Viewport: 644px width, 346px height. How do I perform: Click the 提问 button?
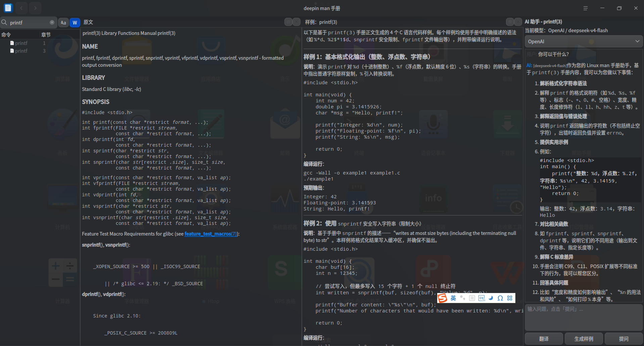pyautogui.click(x=624, y=339)
